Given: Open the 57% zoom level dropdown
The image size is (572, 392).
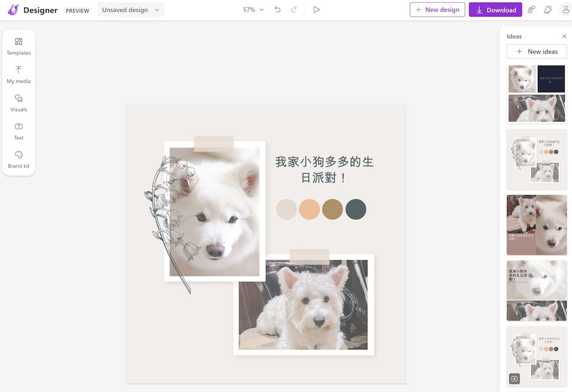Looking at the screenshot, I should point(253,10).
